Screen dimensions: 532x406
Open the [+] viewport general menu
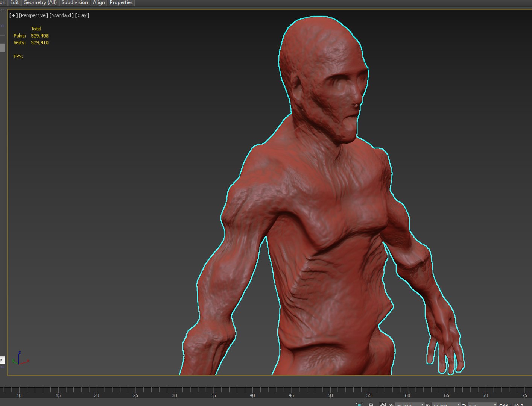pyautogui.click(x=14, y=15)
